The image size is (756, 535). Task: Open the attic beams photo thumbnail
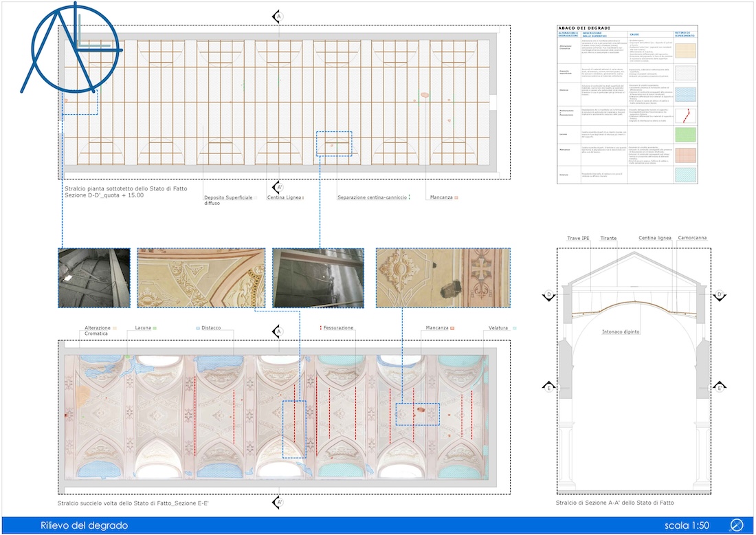click(x=93, y=278)
